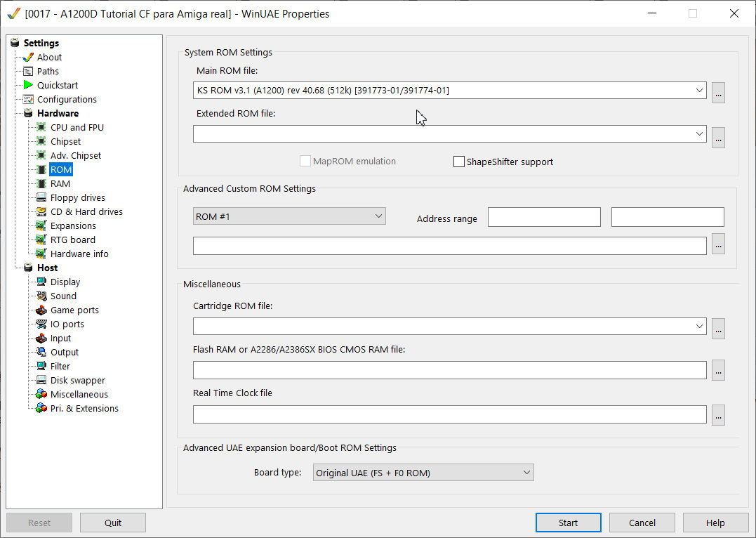Click the Floppy drives icon
756x538 pixels.
coord(41,197)
